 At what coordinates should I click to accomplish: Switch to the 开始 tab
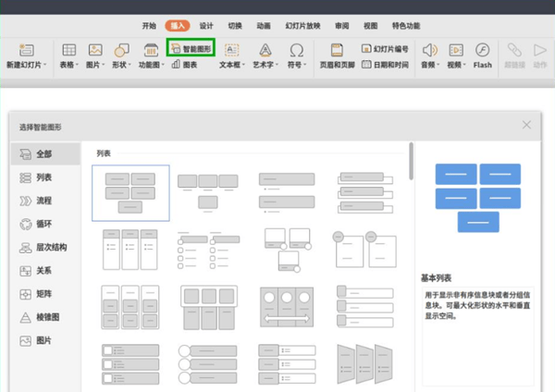149,26
